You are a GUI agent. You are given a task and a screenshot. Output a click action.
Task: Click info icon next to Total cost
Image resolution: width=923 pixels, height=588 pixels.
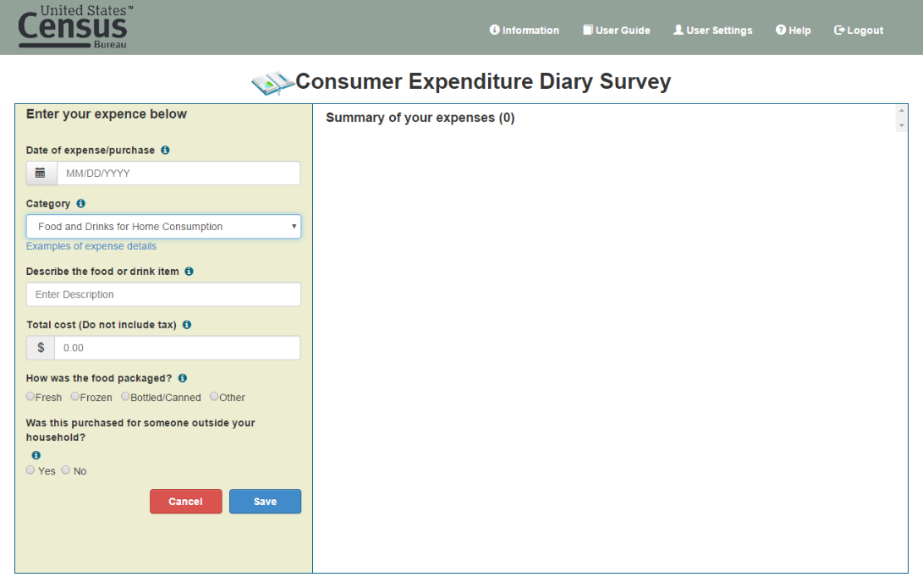tap(187, 325)
